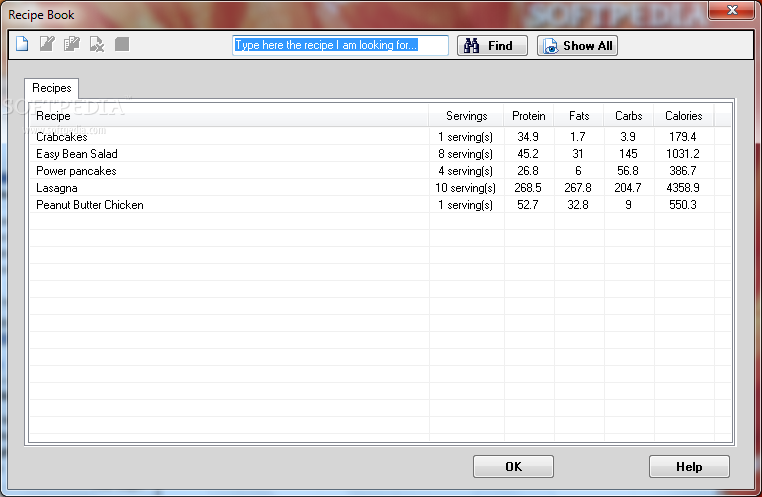Click the 34.9 protein value
762x497 pixels.
(x=528, y=137)
